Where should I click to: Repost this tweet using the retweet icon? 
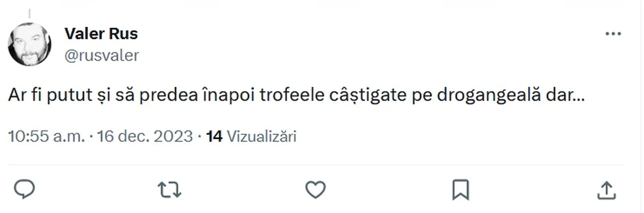(x=169, y=190)
